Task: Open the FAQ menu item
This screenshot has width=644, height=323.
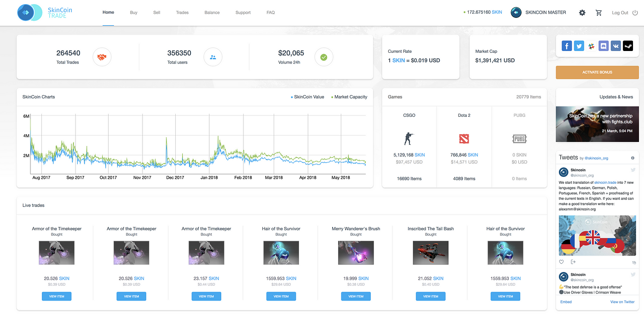Action: coord(270,12)
